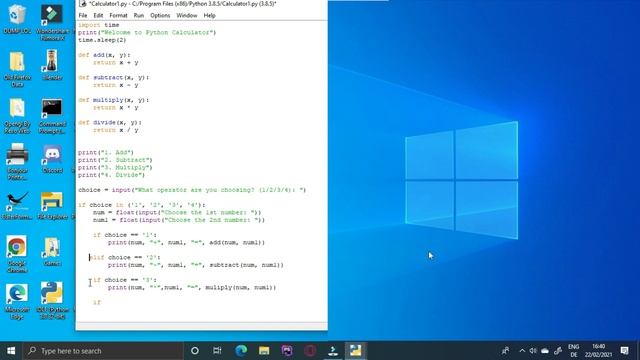Open the volume control in system tray

click(x=533, y=351)
